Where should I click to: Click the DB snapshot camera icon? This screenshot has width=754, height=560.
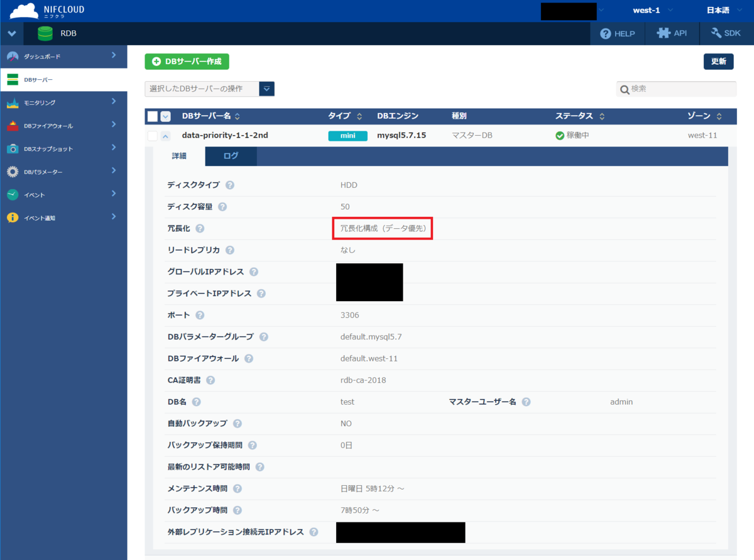click(13, 149)
